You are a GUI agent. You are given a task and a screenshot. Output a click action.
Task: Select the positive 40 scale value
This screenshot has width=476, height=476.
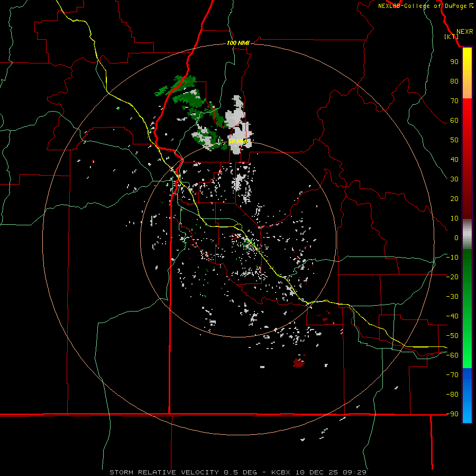tap(454, 159)
